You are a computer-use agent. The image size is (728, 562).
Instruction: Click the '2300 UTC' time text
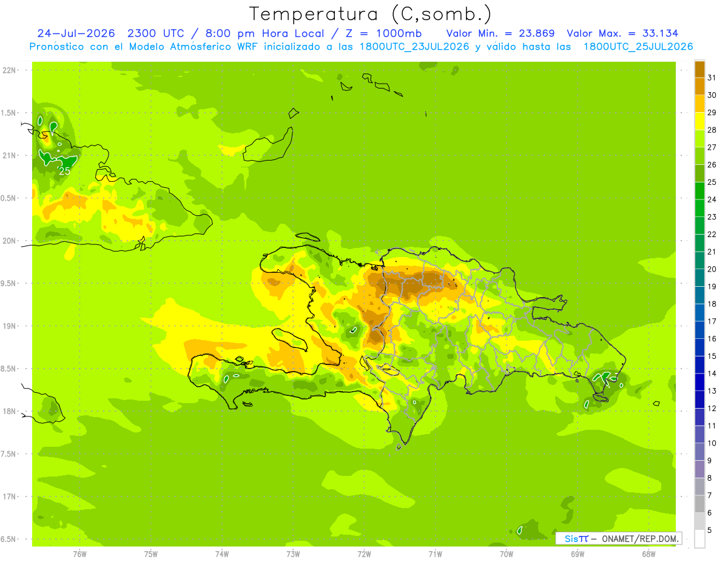157,33
